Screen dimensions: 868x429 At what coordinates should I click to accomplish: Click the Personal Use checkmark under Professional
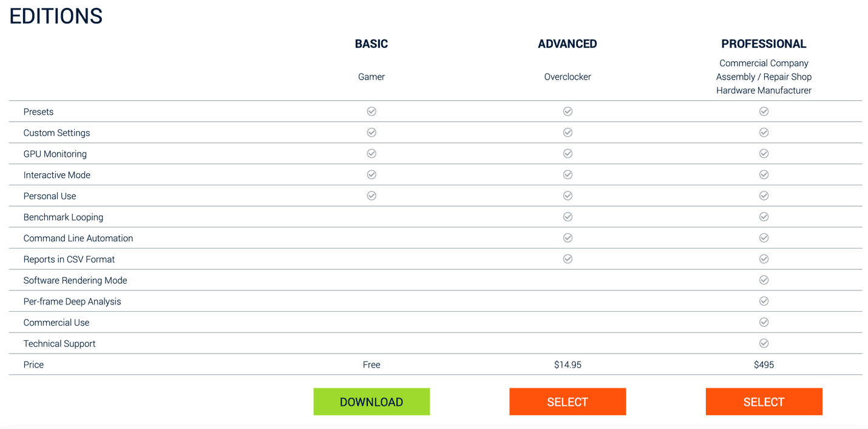(x=764, y=196)
